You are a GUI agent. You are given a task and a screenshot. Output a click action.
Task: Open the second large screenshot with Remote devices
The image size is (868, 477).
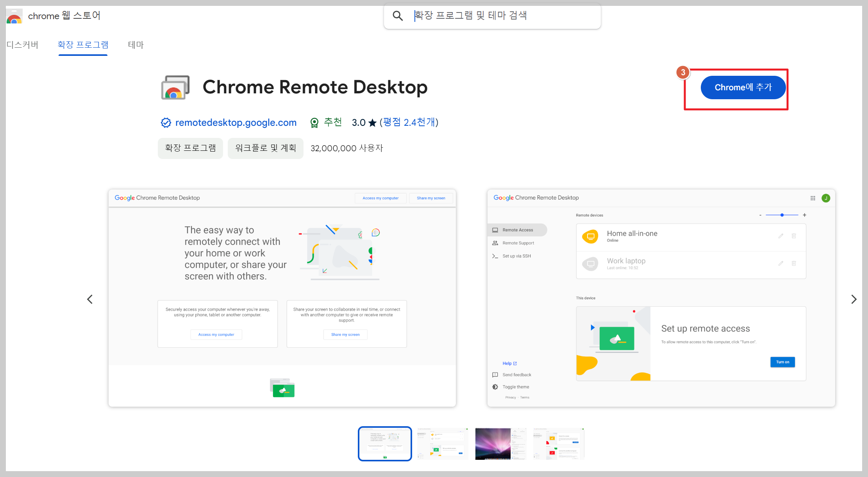[661, 298]
